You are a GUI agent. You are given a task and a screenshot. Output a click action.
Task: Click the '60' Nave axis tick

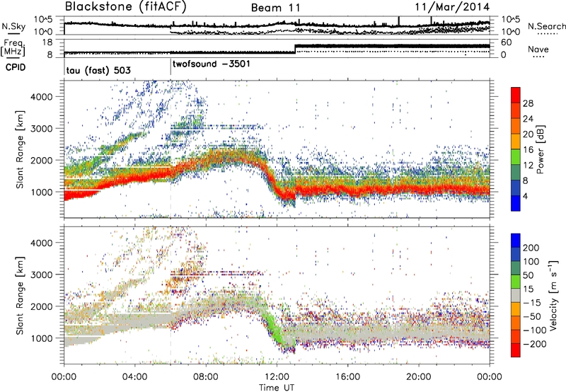tap(506, 42)
